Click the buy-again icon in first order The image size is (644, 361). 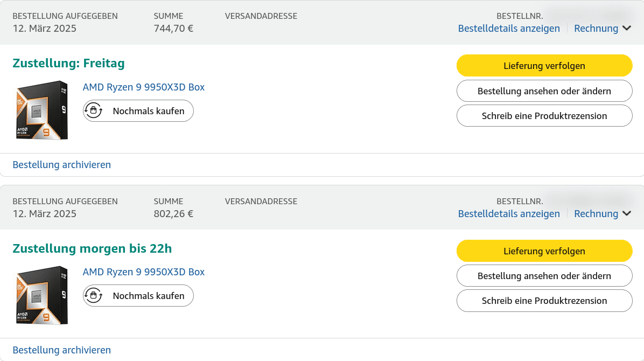94,110
